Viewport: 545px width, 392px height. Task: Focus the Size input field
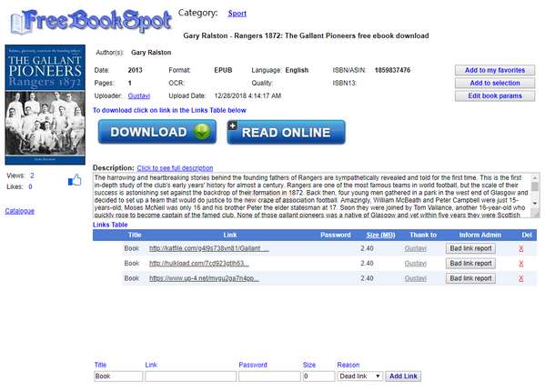pos(318,377)
